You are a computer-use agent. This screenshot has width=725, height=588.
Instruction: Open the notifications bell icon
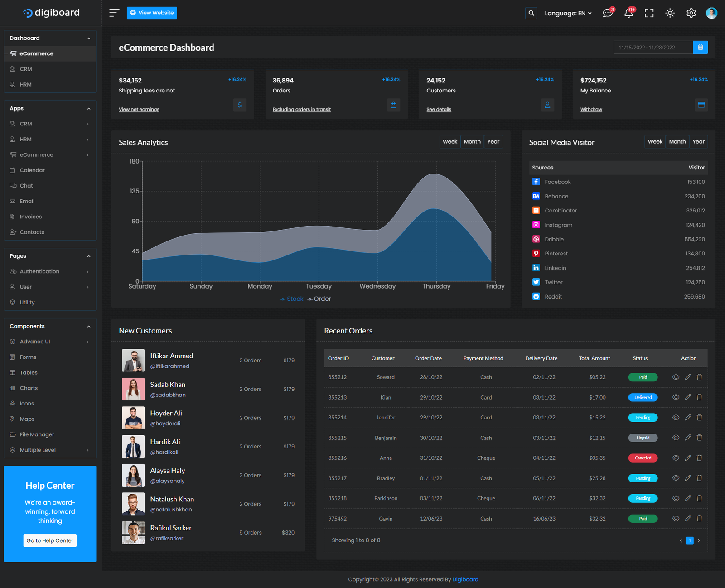coord(628,13)
